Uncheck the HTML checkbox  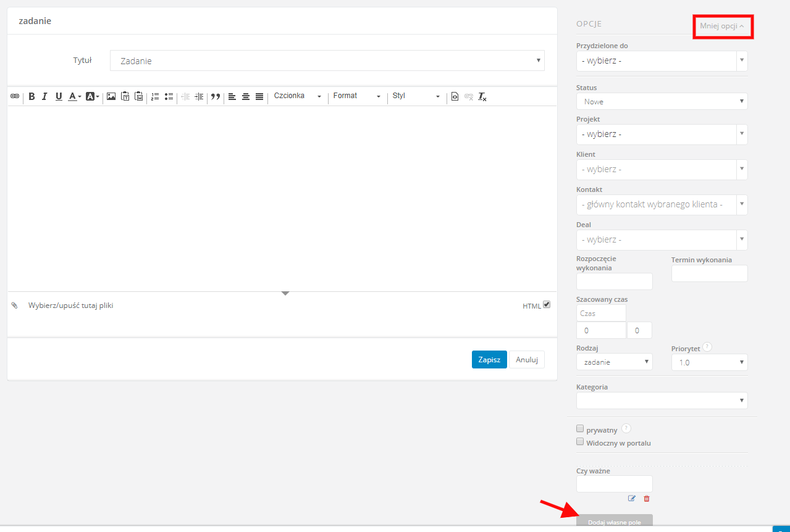pyautogui.click(x=546, y=304)
